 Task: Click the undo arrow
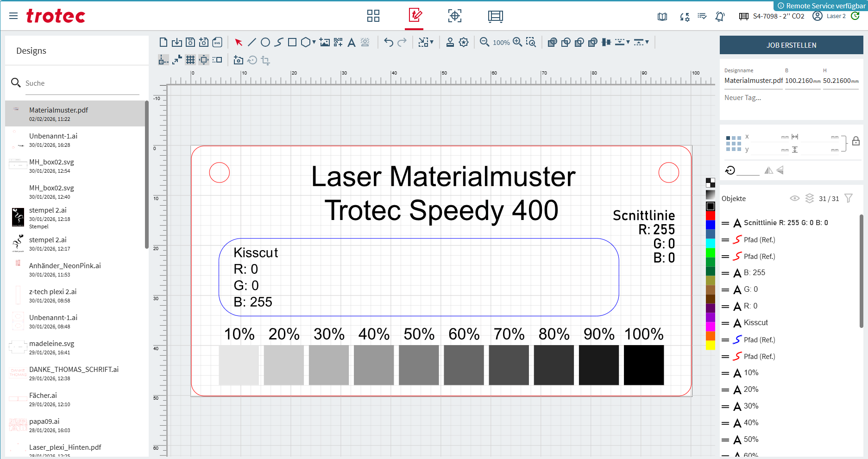[x=389, y=43]
